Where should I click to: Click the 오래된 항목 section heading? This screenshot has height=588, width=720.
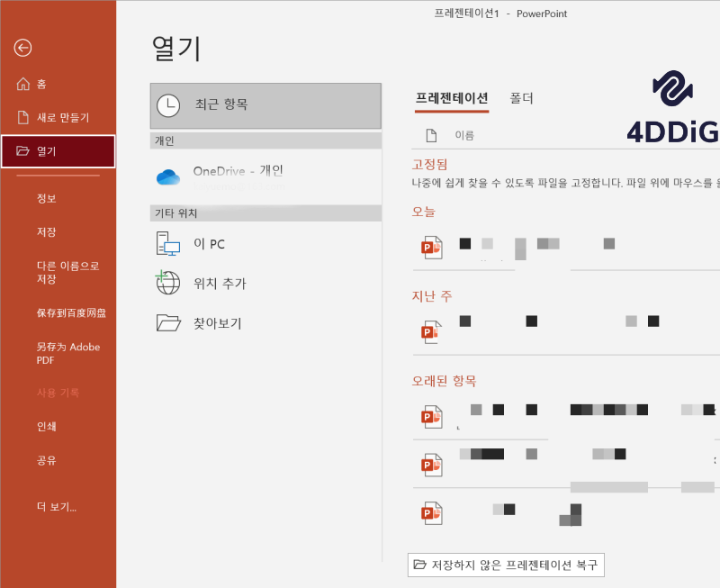[444, 381]
